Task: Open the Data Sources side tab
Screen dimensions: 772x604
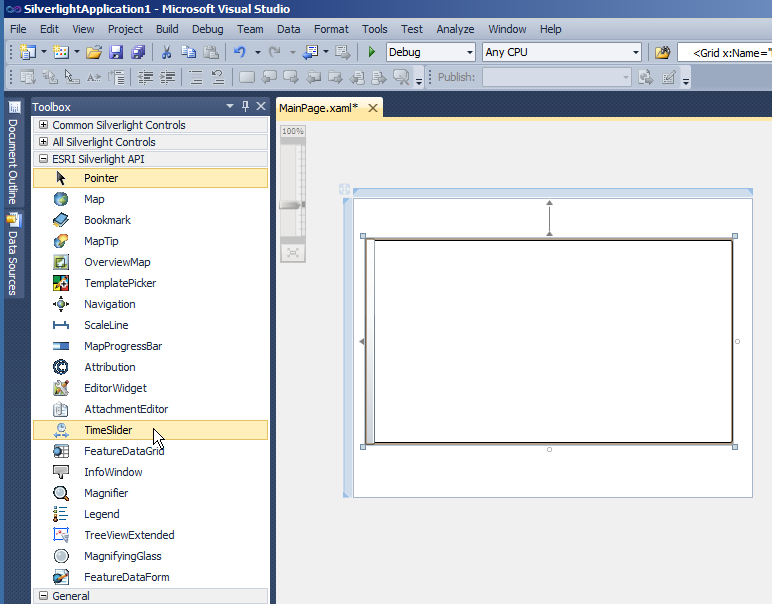Action: (x=13, y=254)
